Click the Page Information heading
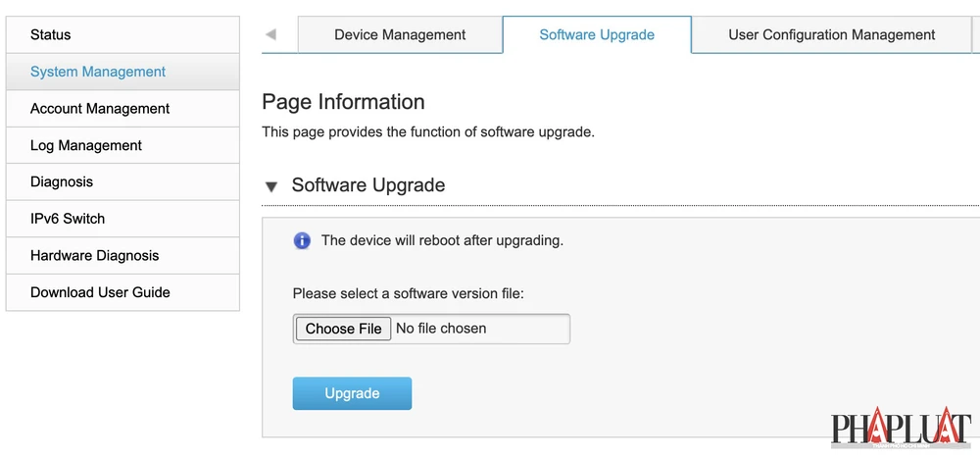 tap(343, 102)
